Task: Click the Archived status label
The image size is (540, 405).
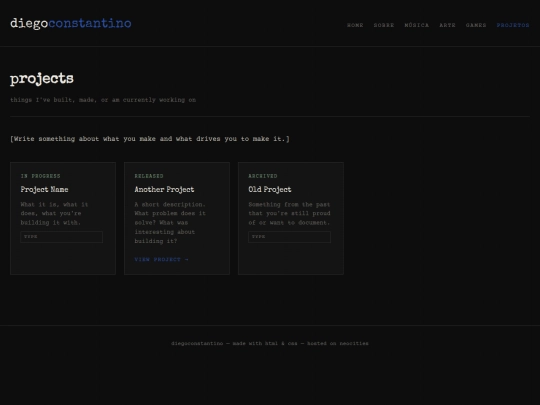Action: coord(263,176)
